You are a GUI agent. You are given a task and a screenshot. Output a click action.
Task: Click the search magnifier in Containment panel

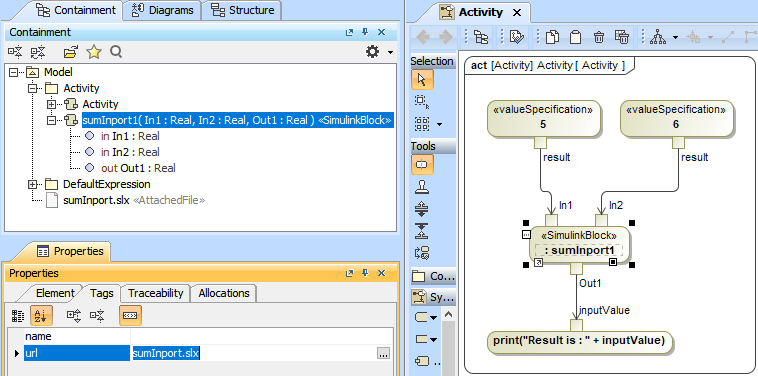[x=116, y=52]
